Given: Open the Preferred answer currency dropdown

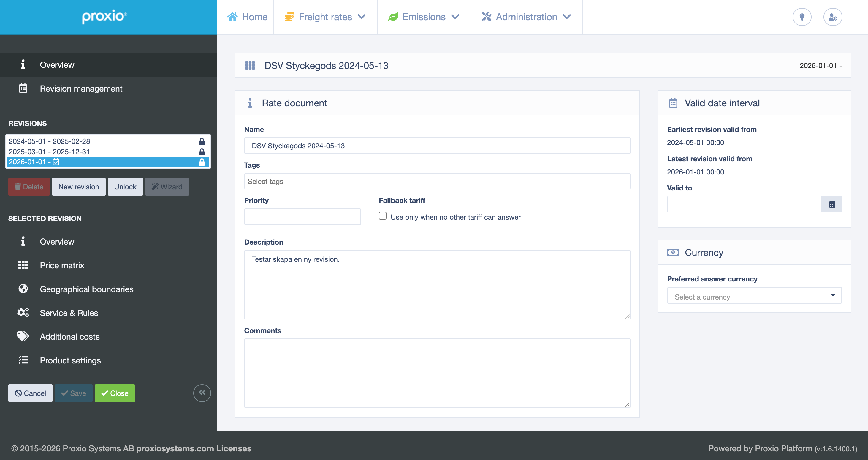Looking at the screenshot, I should (754, 296).
